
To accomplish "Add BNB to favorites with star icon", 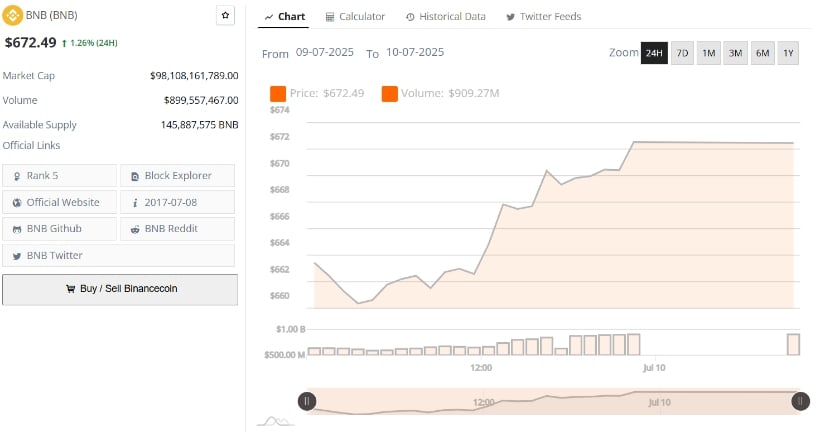I will tap(225, 15).
